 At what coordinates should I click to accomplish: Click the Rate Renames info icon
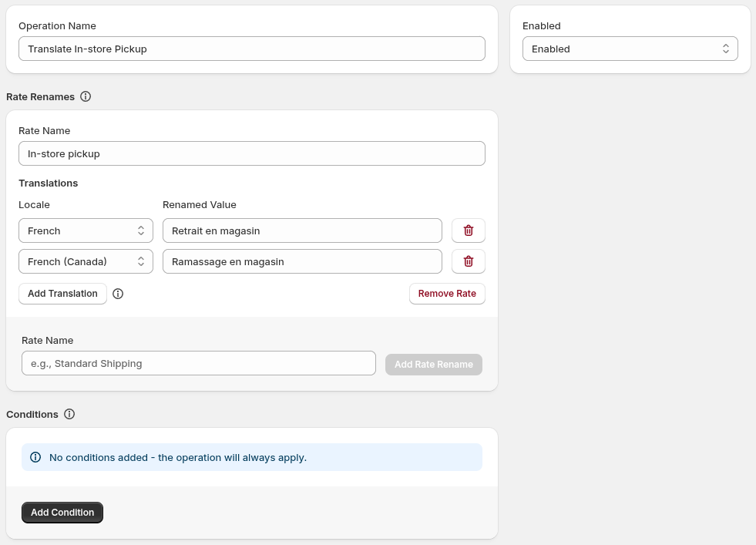tap(86, 96)
